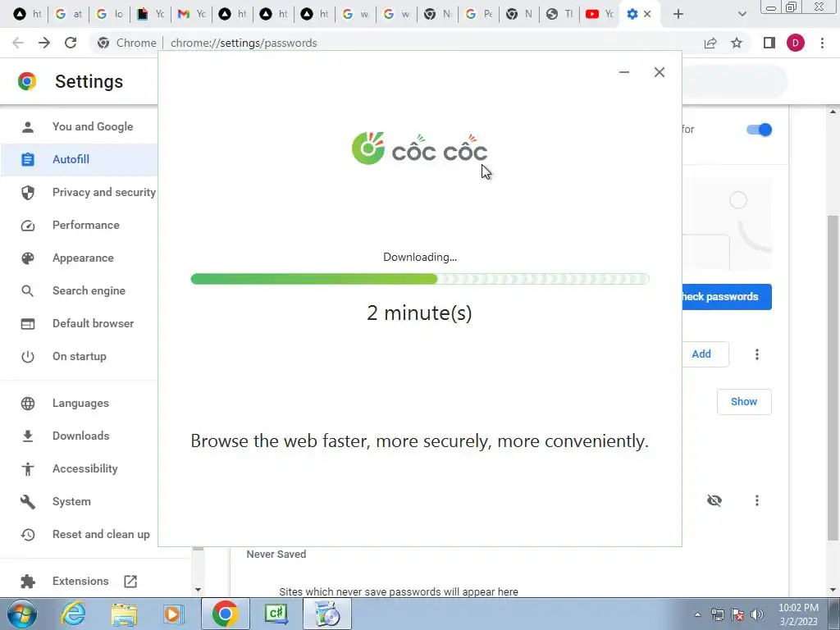This screenshot has width=840, height=630.
Task: Toggle the Chrome side panel
Action: pyautogui.click(x=769, y=43)
